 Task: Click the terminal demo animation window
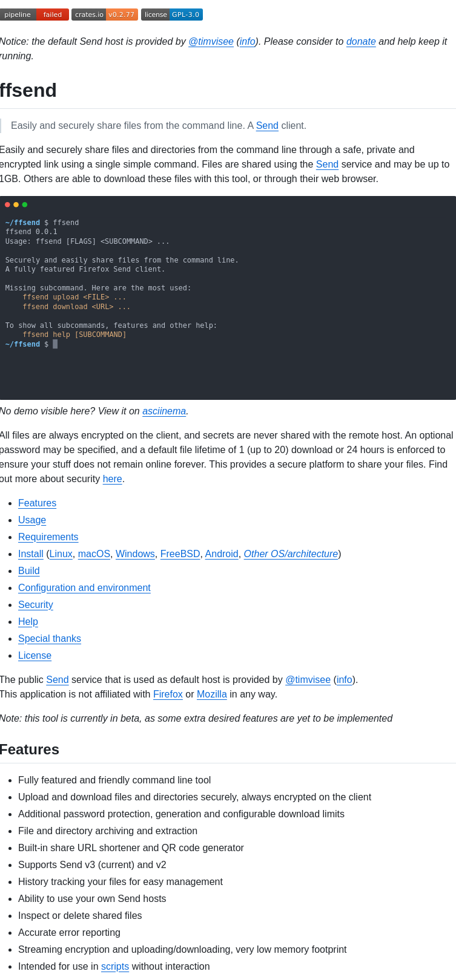click(228, 296)
